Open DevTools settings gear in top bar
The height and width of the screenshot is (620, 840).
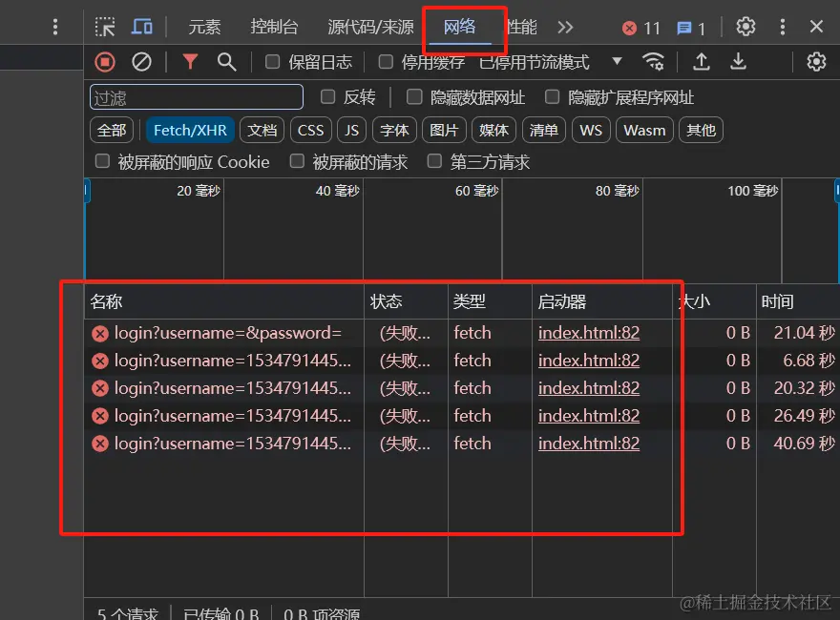pyautogui.click(x=745, y=27)
